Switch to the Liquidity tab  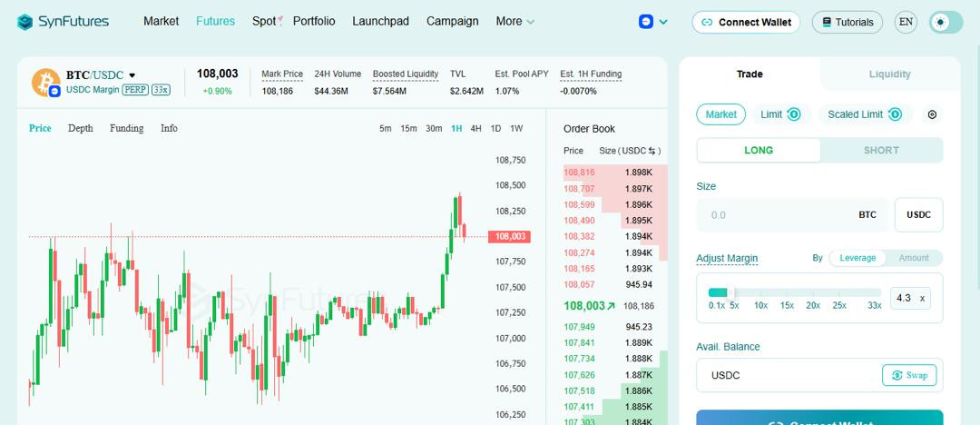click(889, 74)
